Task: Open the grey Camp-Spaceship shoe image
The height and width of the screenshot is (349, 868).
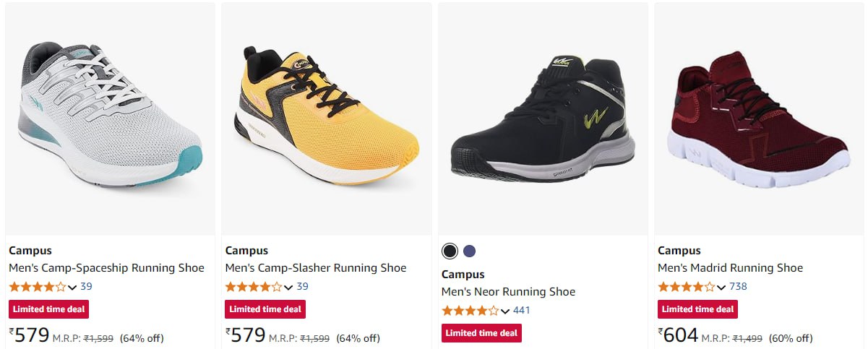Action: (x=110, y=118)
